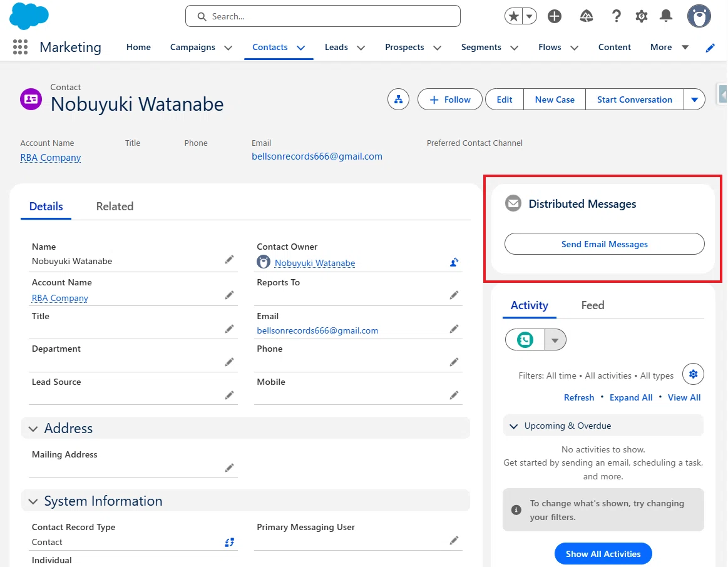Select the Activity tab

(x=530, y=305)
